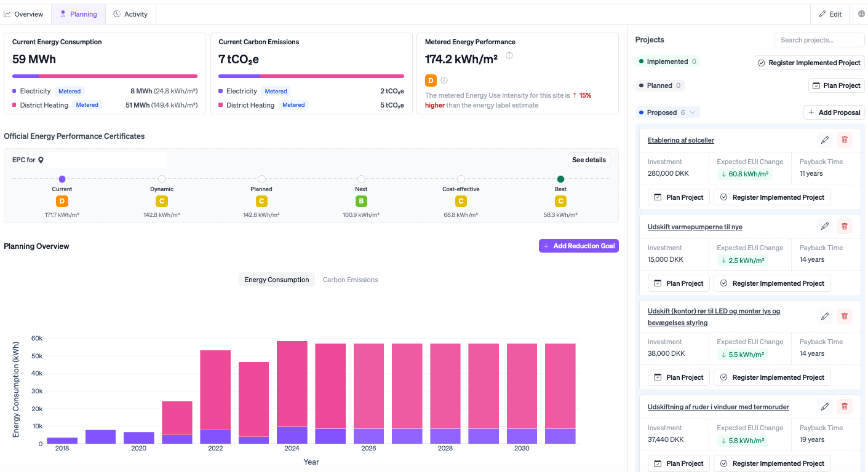This screenshot has height=472, width=868.
Task: Click the Search projects input field
Action: click(819, 40)
